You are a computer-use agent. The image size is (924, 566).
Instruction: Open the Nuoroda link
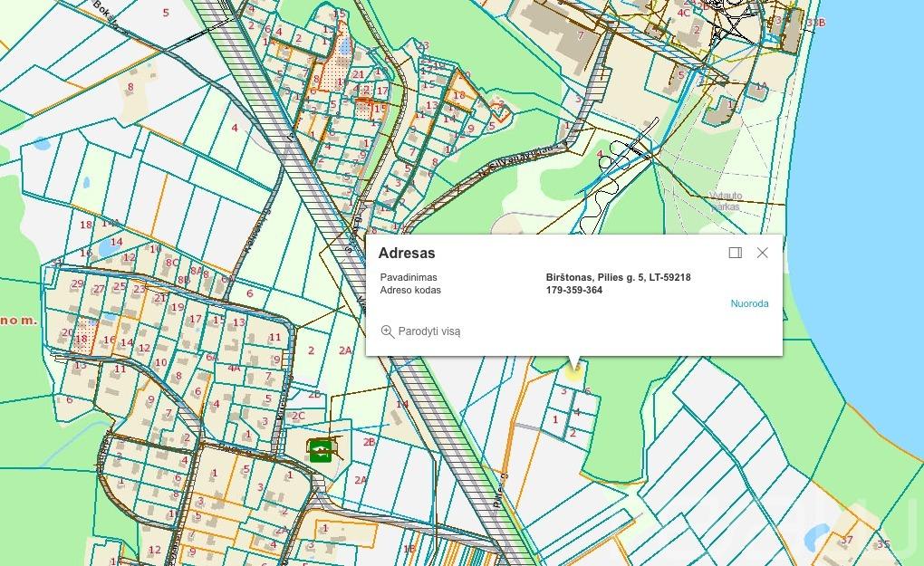point(749,304)
